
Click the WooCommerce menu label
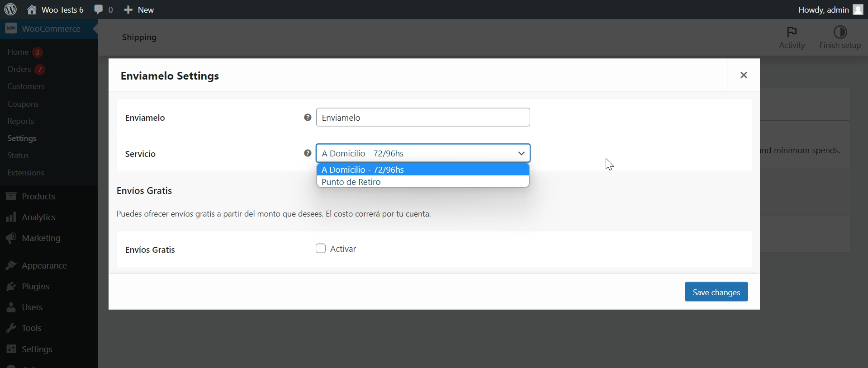[x=51, y=28]
